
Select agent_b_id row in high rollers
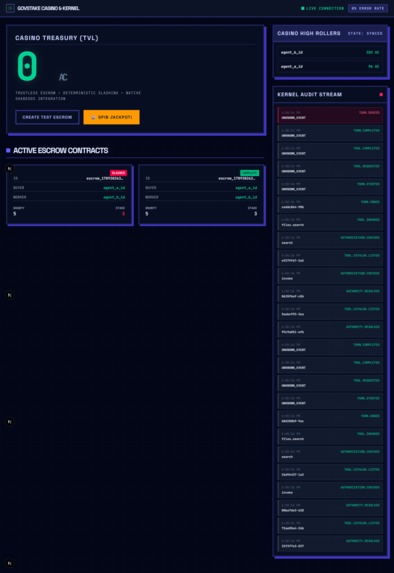[330, 53]
